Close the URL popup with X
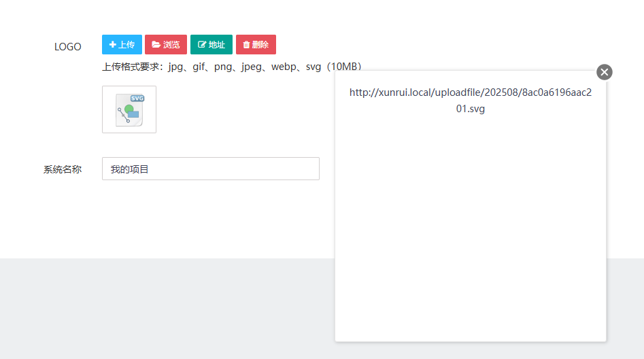Screen dimensions: 644x359 (x=605, y=72)
